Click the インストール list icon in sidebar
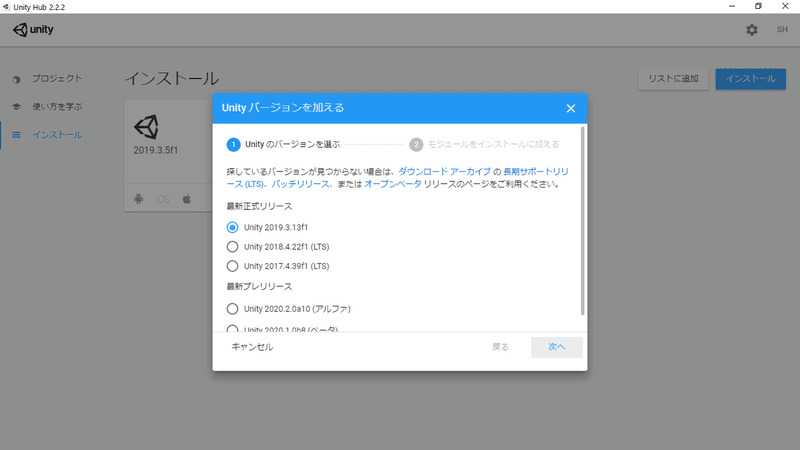This screenshot has height=450, width=800. [x=16, y=135]
